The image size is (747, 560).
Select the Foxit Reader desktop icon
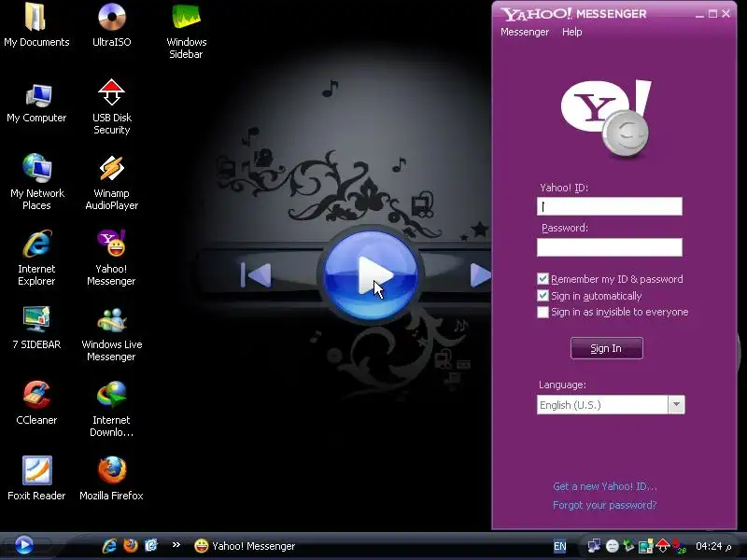[36, 478]
